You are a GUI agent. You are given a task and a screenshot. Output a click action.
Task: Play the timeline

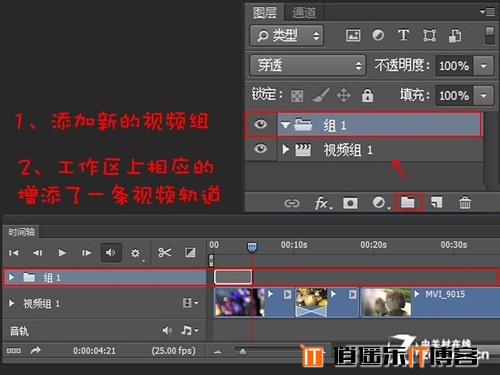(x=62, y=253)
